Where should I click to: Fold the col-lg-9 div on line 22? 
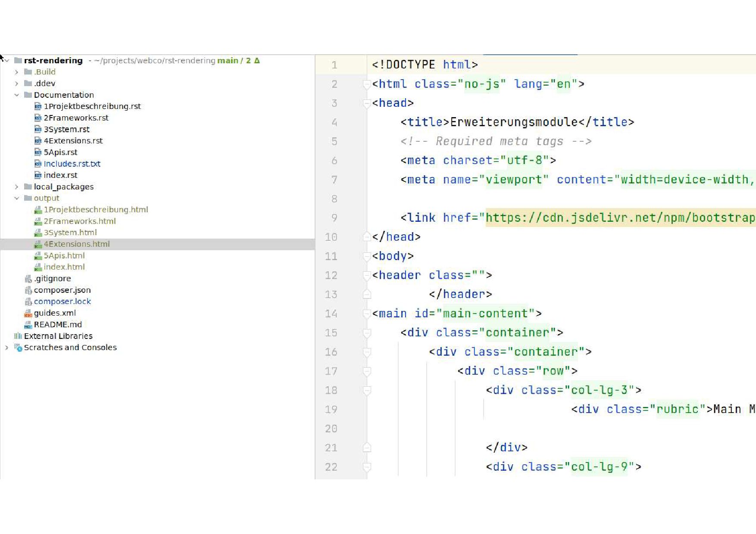367,467
